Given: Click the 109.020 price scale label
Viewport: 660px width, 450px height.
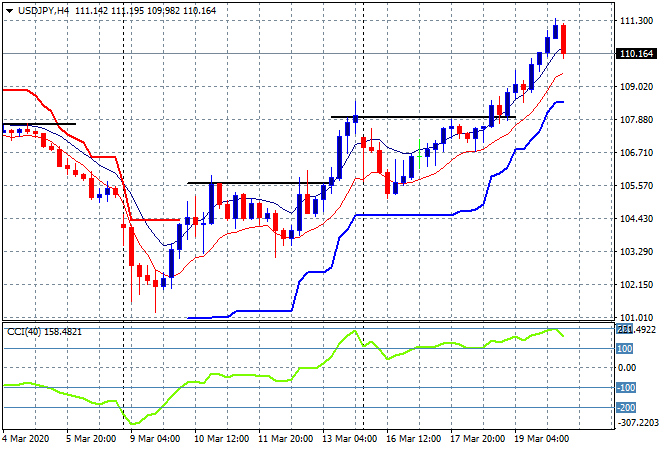Looking at the screenshot, I should [636, 86].
